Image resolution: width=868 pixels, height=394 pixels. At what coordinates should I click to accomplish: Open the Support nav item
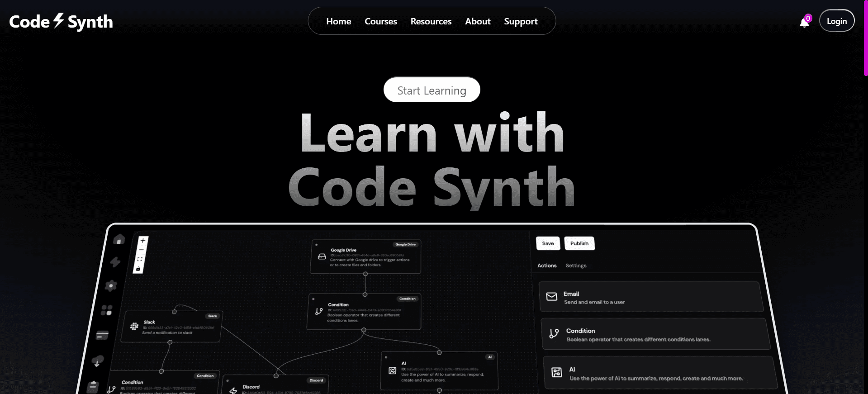(521, 21)
